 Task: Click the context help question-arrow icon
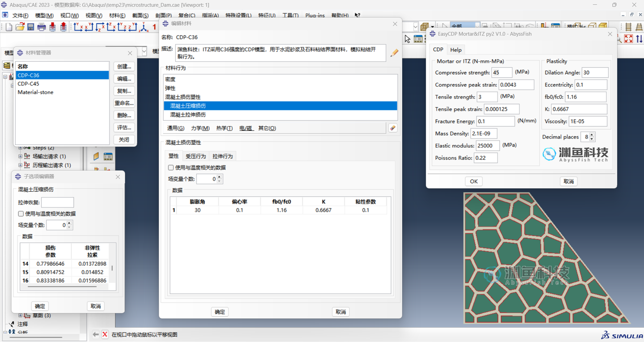click(357, 15)
